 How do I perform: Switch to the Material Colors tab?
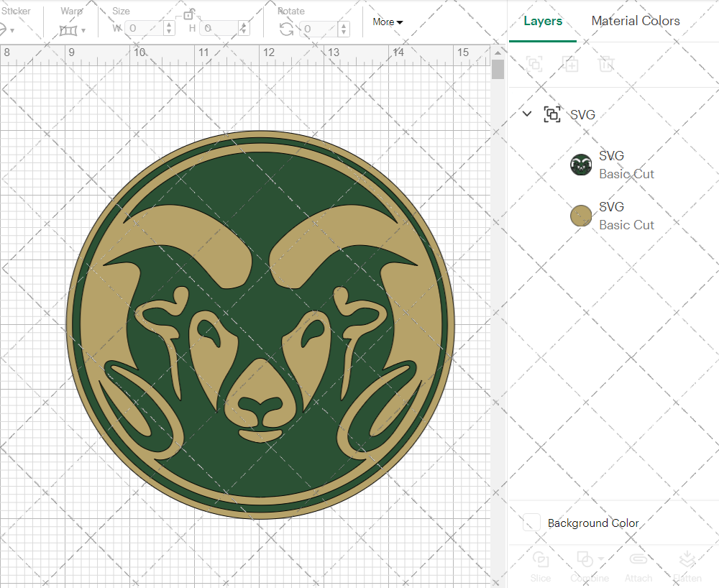(x=636, y=21)
